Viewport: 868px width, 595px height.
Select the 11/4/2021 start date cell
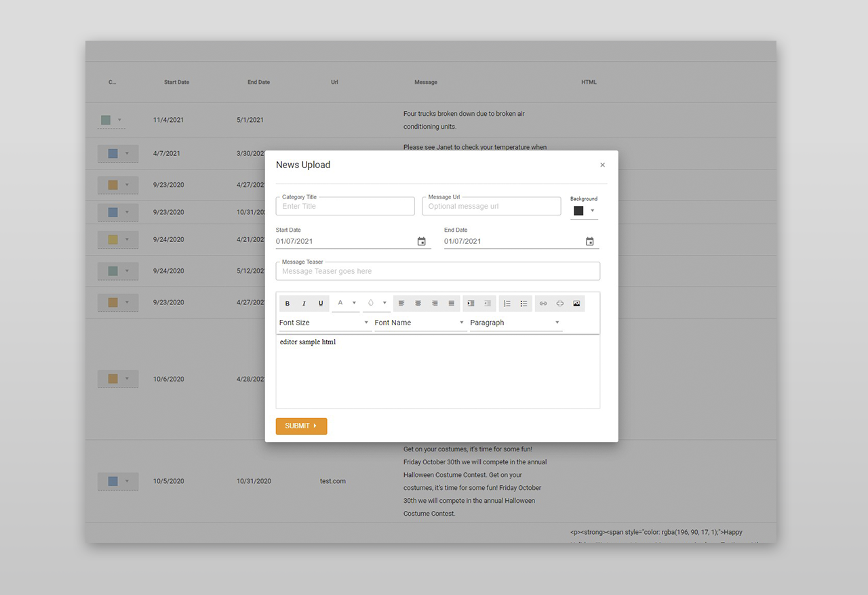168,120
